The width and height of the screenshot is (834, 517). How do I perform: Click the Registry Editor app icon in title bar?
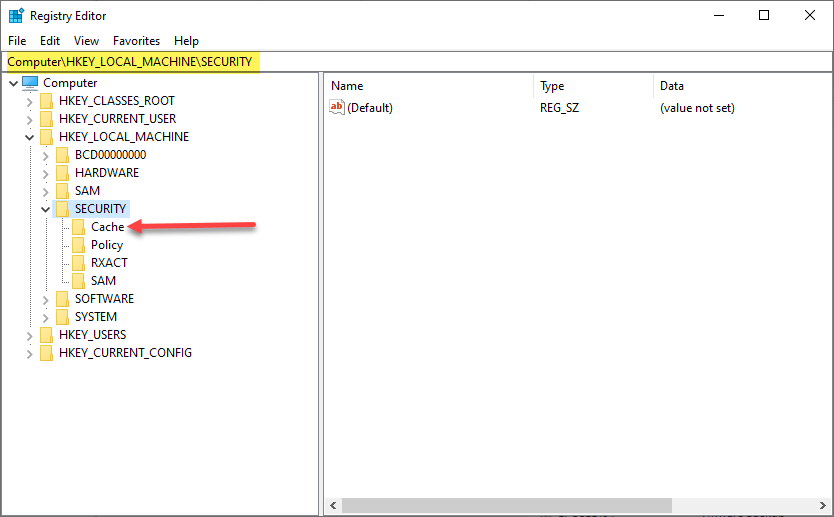(16, 15)
